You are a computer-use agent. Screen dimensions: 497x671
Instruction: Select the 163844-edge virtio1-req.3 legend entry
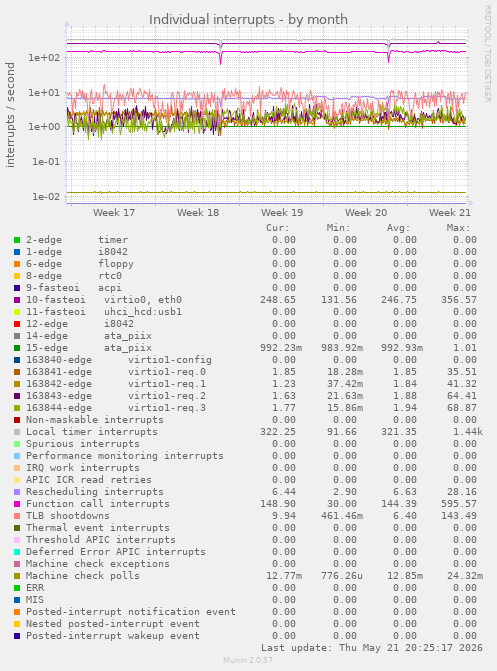click(x=116, y=408)
